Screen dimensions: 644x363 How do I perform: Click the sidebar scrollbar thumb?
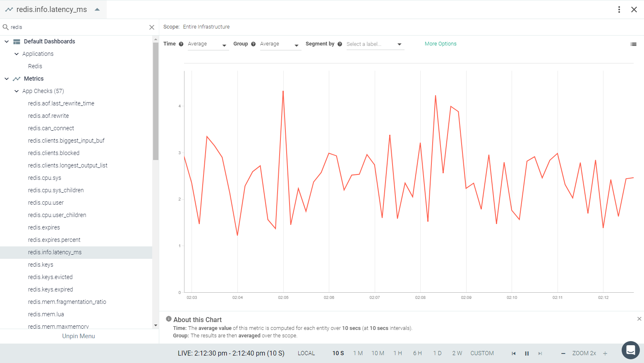coord(156,101)
